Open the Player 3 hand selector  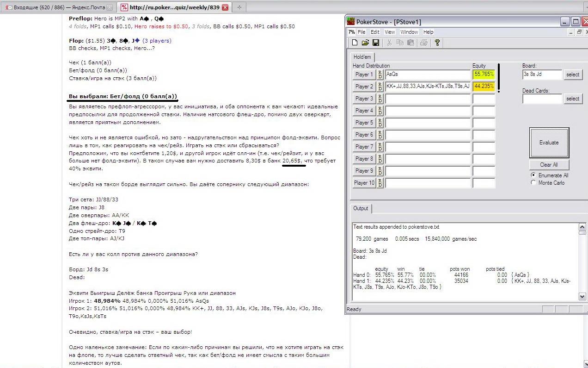point(364,99)
